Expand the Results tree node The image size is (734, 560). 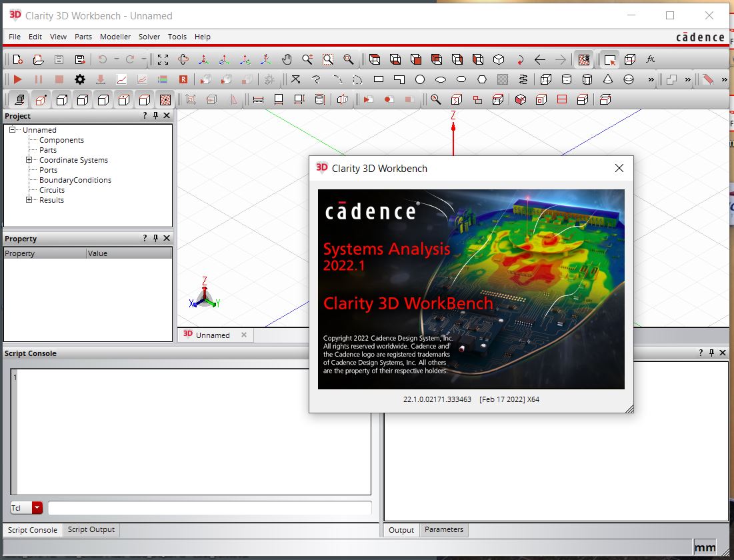coord(29,200)
